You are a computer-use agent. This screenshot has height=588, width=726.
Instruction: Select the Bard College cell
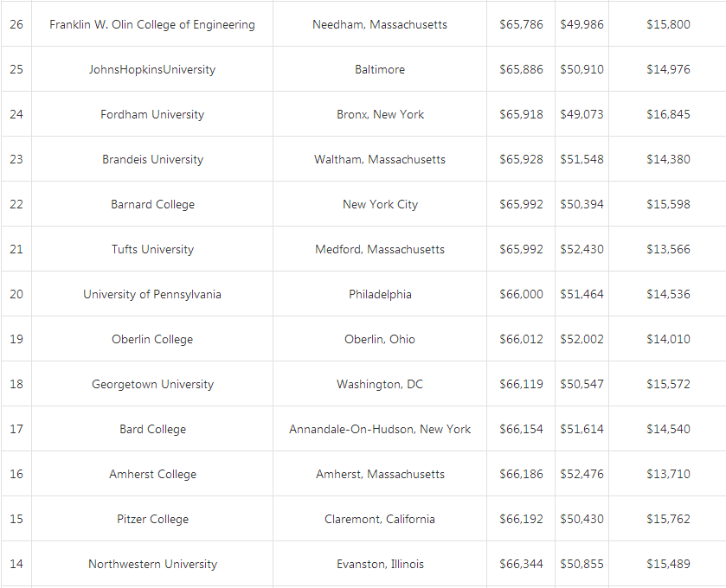(152, 429)
